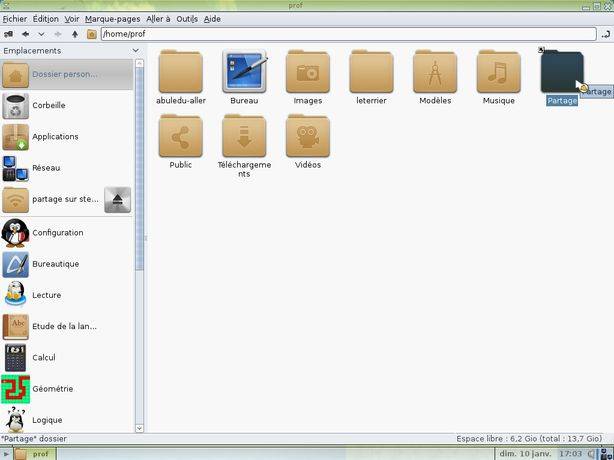Click the sidebar scroll down arrow
The height and width of the screenshot is (460, 614).
point(139,428)
